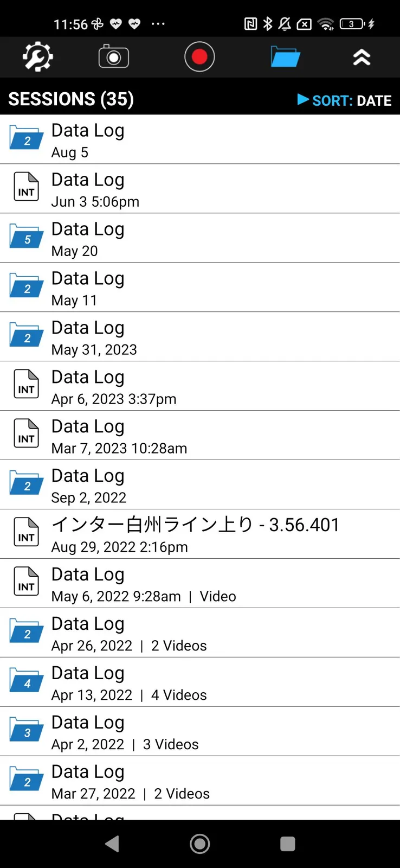Viewport: 400px width, 868px height.
Task: Collapse the toolbar with double chevron
Action: tap(362, 57)
